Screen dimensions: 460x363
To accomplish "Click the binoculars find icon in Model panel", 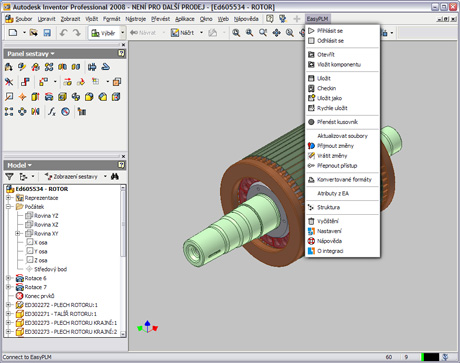I will coord(115,176).
